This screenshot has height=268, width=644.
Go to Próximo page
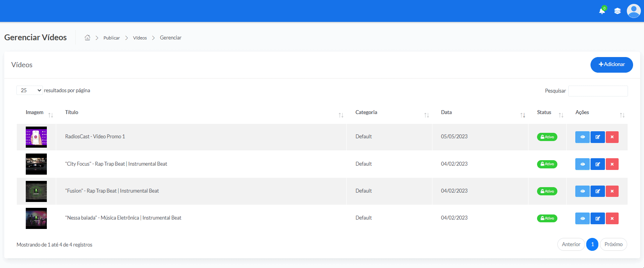click(x=614, y=244)
